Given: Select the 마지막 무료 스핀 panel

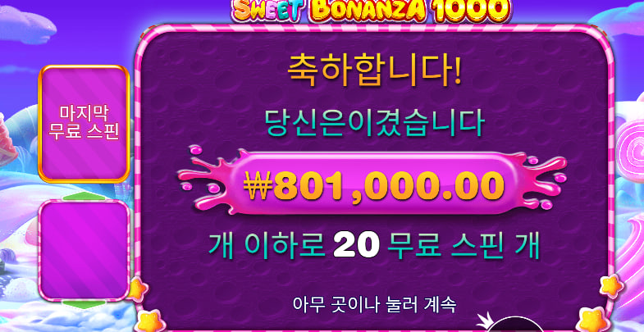Looking at the screenshot, I should [x=84, y=124].
